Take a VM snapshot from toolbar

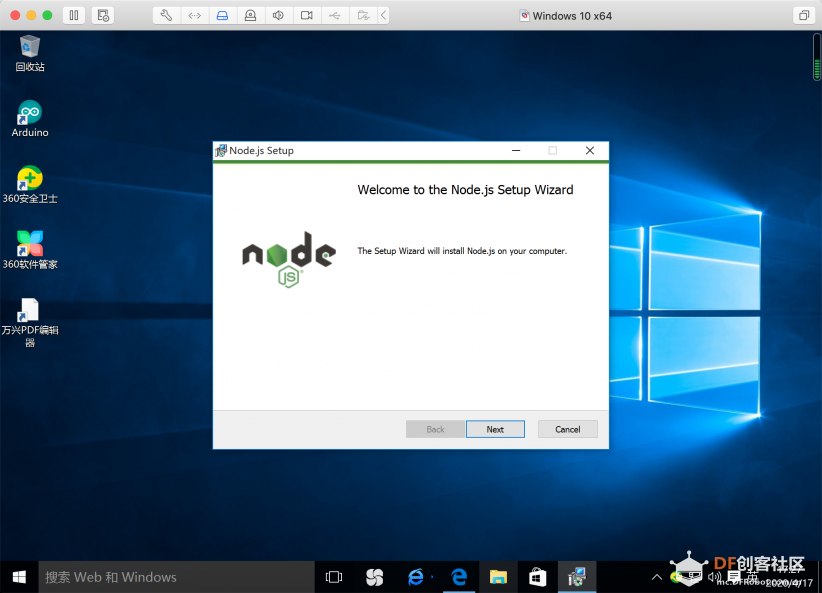pos(103,15)
